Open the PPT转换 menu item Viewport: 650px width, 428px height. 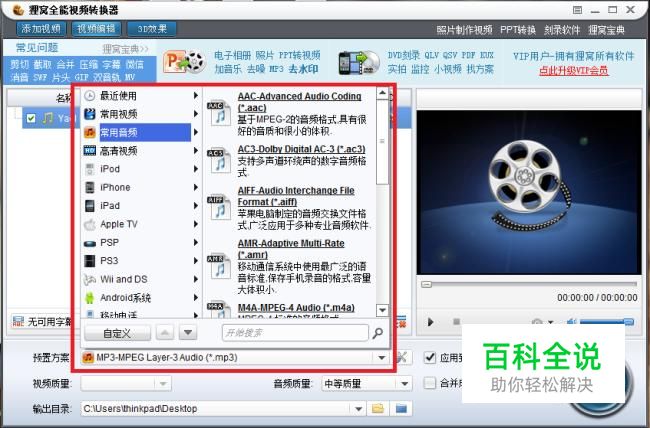(x=518, y=30)
